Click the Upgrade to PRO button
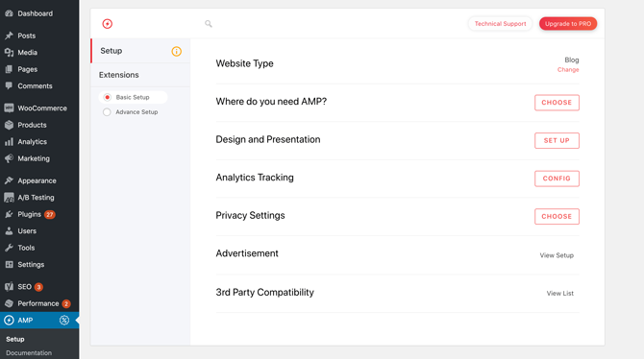This screenshot has width=644, height=359. (x=568, y=24)
